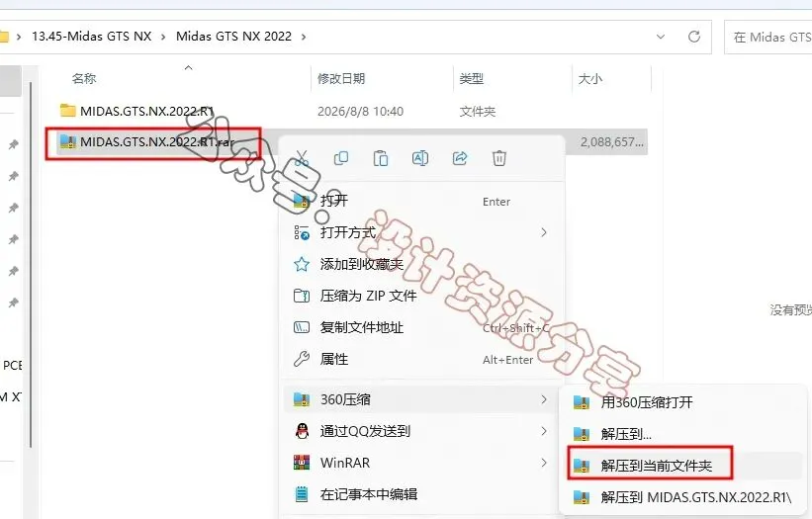Click the Share icon in context menu
This screenshot has height=519, width=812.
tap(460, 158)
